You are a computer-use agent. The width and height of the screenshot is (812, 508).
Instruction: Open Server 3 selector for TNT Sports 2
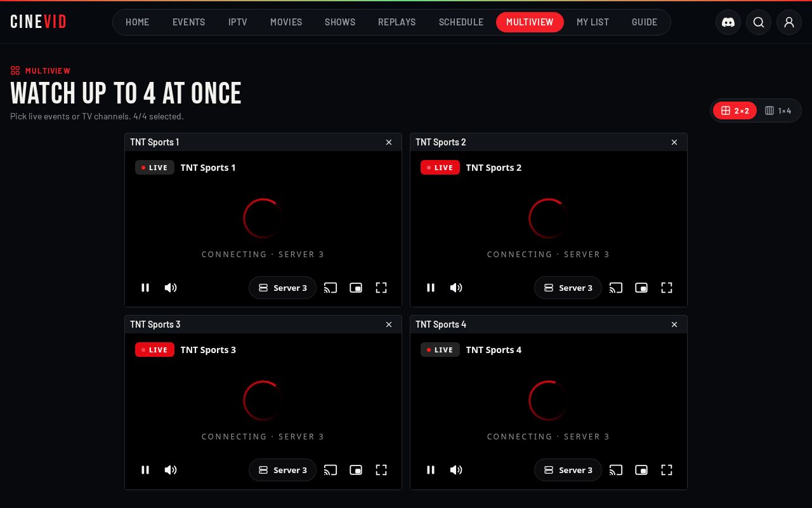pos(568,288)
